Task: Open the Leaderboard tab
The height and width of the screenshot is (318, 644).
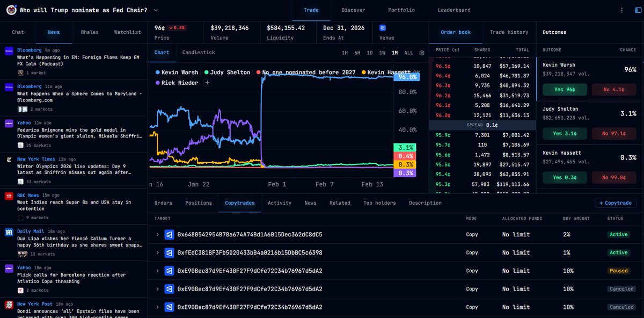Action: click(454, 10)
